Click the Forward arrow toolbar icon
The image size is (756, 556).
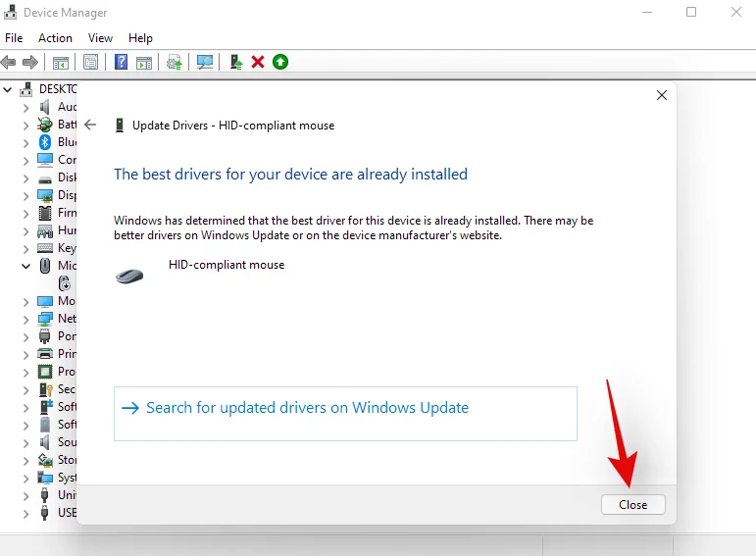(30, 62)
